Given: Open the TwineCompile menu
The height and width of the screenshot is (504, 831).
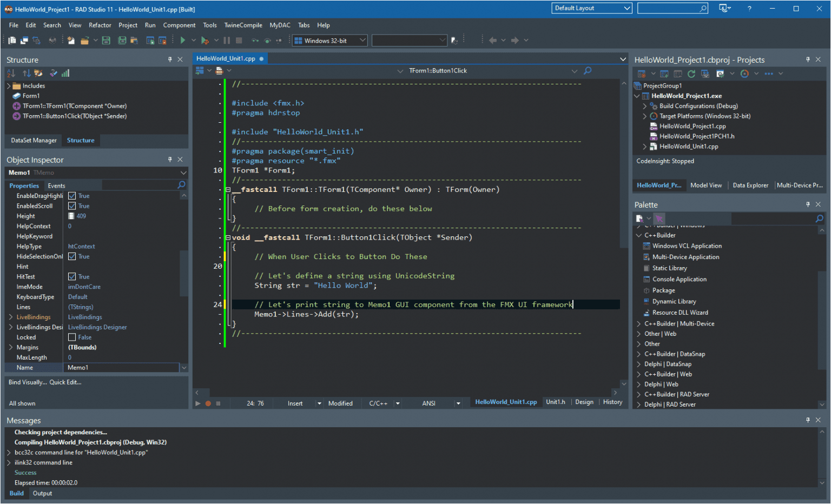Looking at the screenshot, I should coord(243,25).
